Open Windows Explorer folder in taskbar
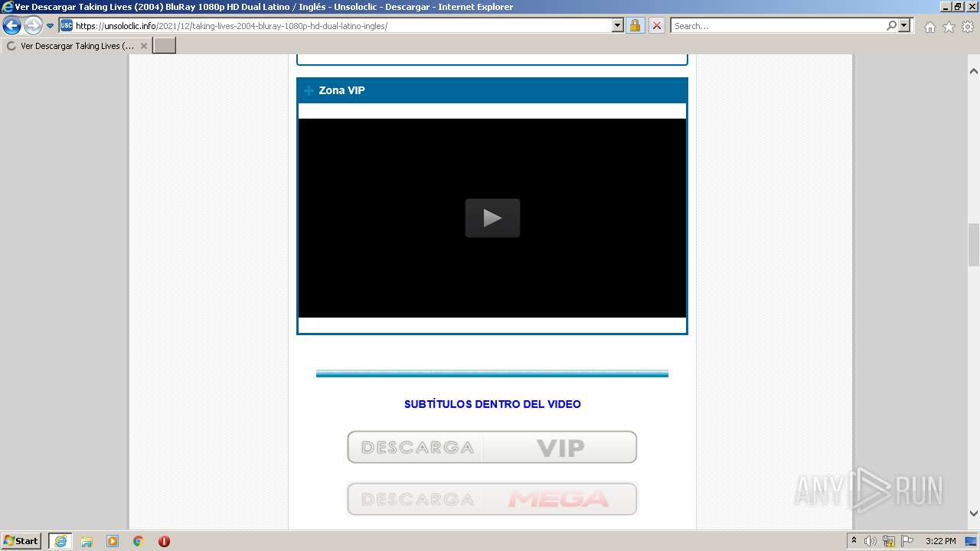The width and height of the screenshot is (980, 551). [x=87, y=541]
